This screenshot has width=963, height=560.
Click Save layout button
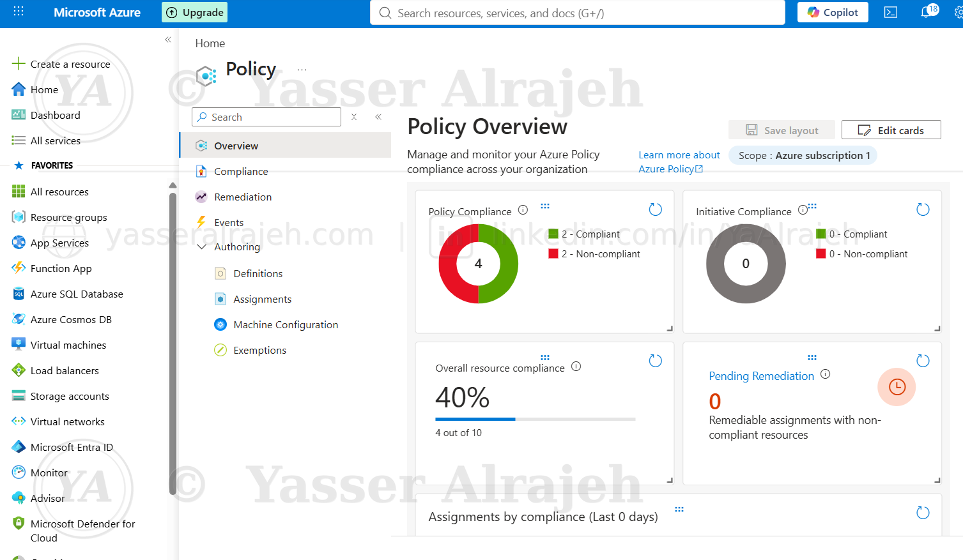782,130
